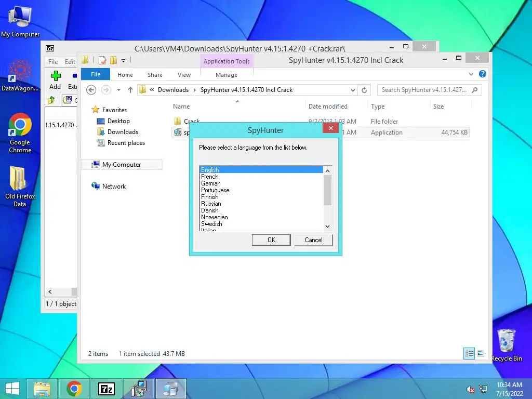Expand the address bar history dropdown
532x399 pixels.
tap(353, 90)
